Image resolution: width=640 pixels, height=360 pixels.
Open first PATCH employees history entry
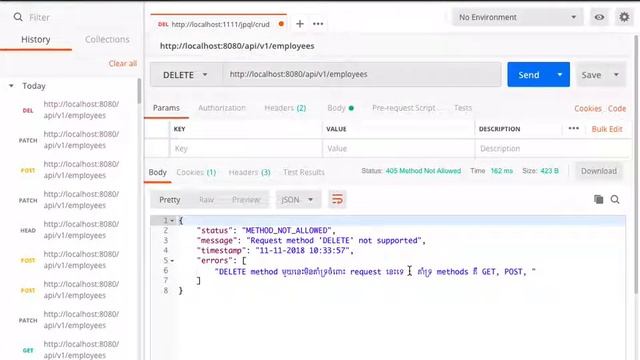[x=70, y=140]
